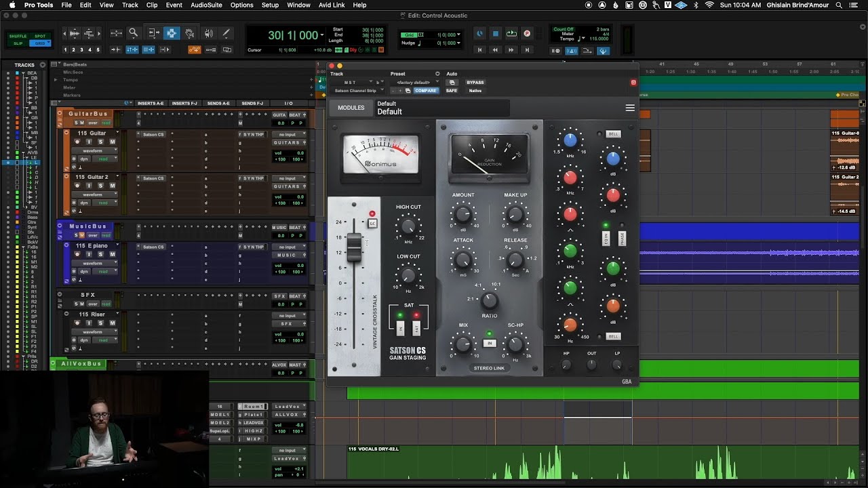Select the Zoomer magnifier tool
This screenshot has width=868, height=488.
coord(134,33)
